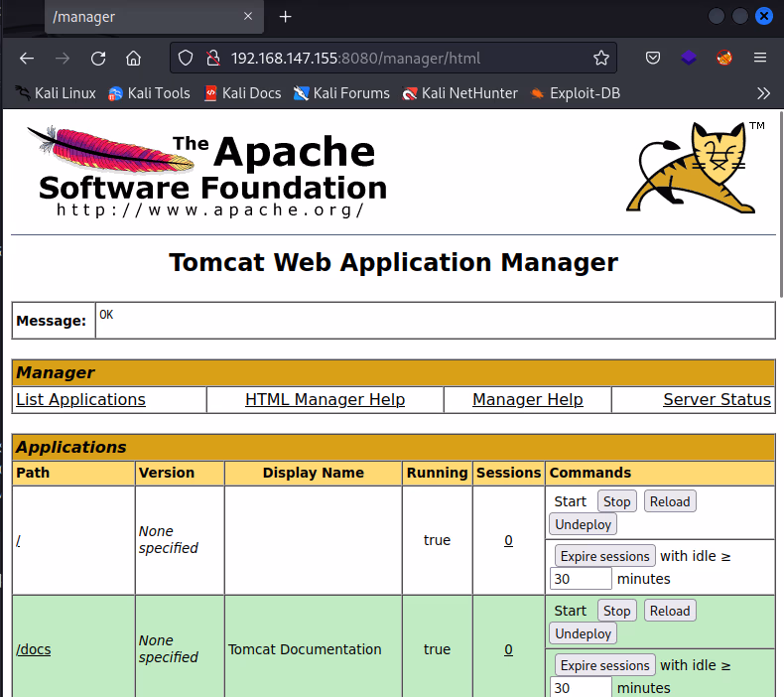Open the Server Status link

coord(717,399)
